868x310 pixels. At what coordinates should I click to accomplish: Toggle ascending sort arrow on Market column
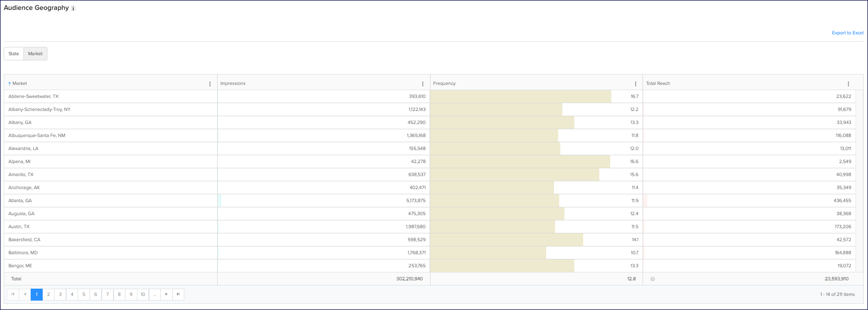[9, 84]
